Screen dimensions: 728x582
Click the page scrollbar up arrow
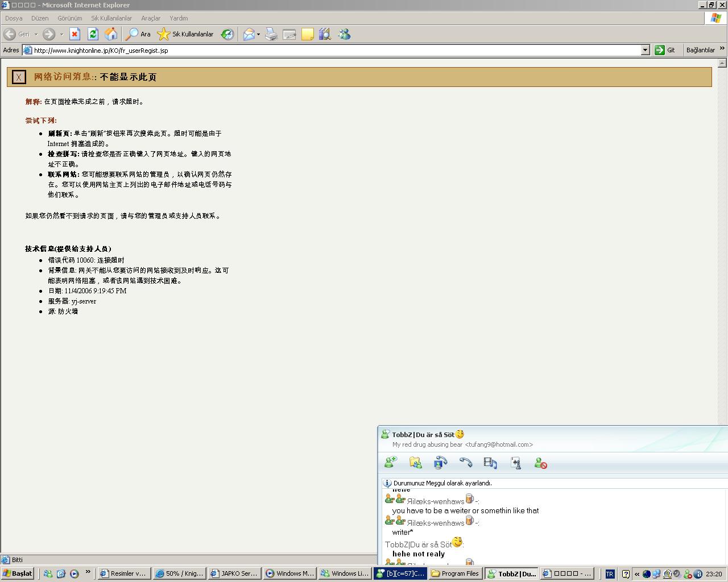(x=722, y=63)
